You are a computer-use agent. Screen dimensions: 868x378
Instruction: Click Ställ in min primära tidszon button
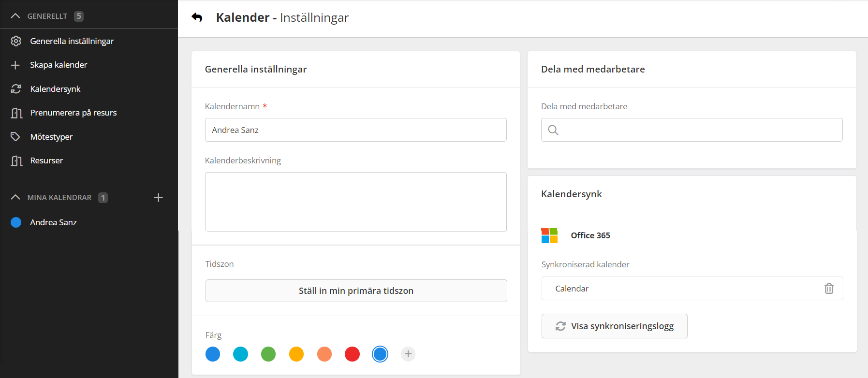pyautogui.click(x=356, y=291)
